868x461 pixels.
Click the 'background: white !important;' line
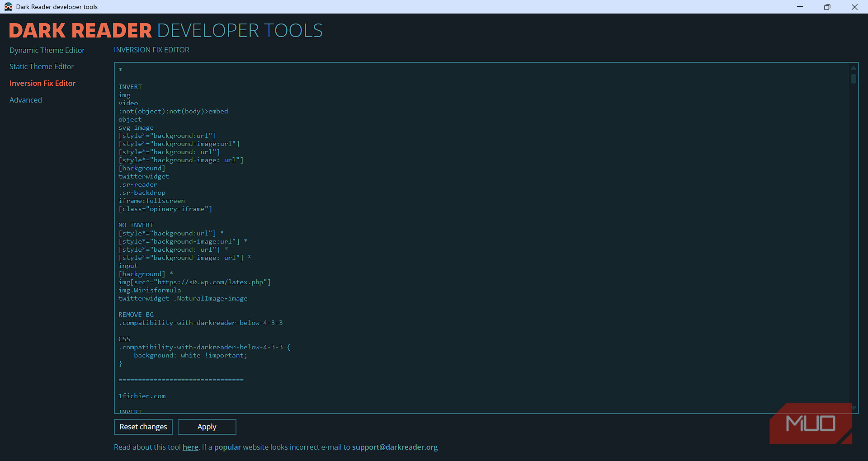191,355
